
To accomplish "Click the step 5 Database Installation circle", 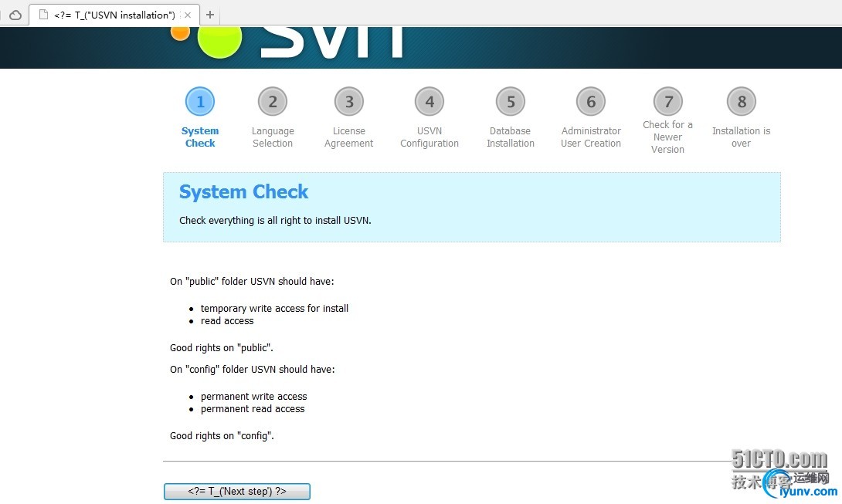I will (510, 101).
